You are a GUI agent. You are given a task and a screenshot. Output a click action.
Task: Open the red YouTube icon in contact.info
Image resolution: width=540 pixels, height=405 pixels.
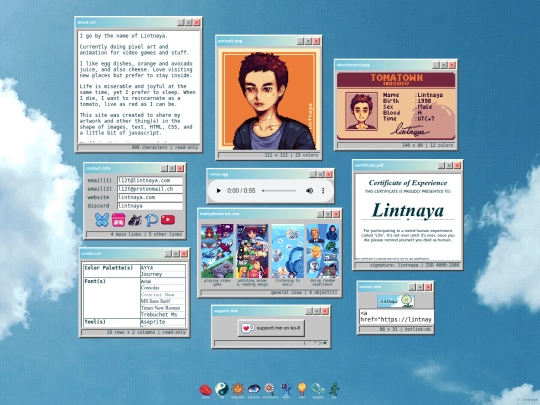pos(168,220)
